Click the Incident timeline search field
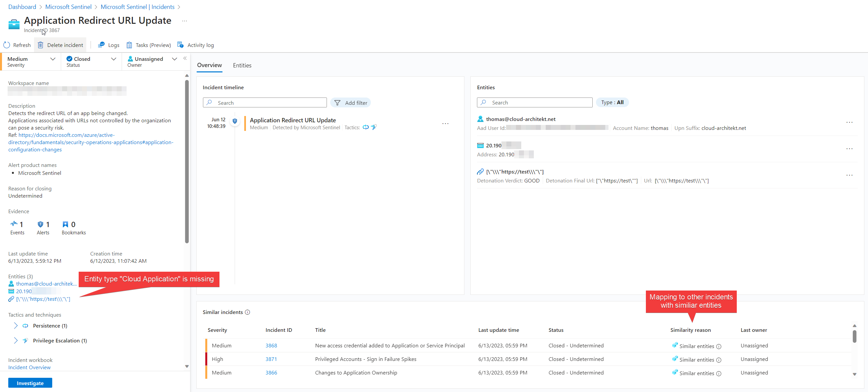868x392 pixels. (x=264, y=102)
